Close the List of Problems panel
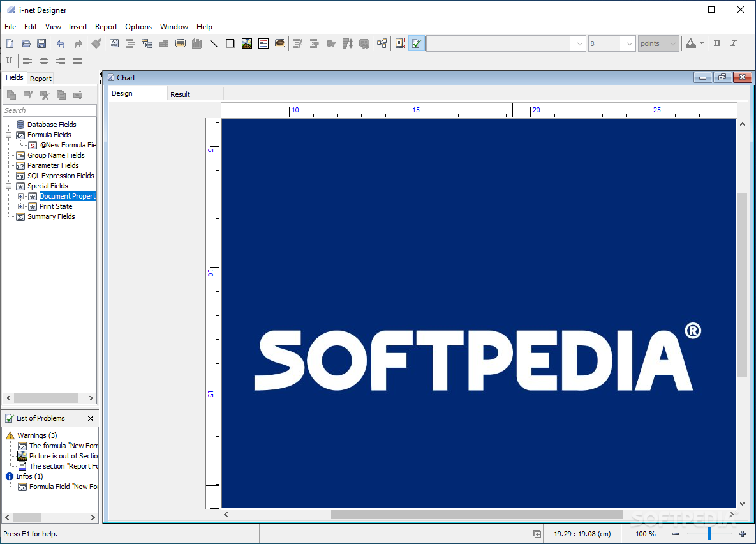This screenshot has width=756, height=544. [x=91, y=418]
